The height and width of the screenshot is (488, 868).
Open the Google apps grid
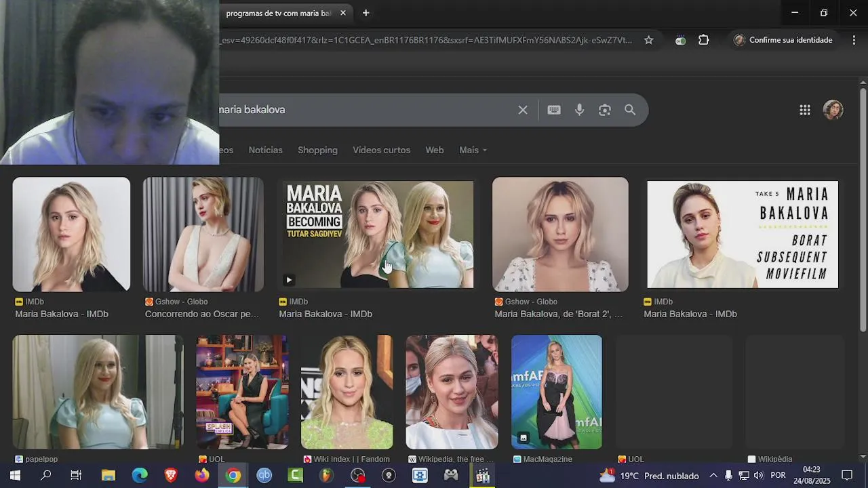[x=805, y=110]
